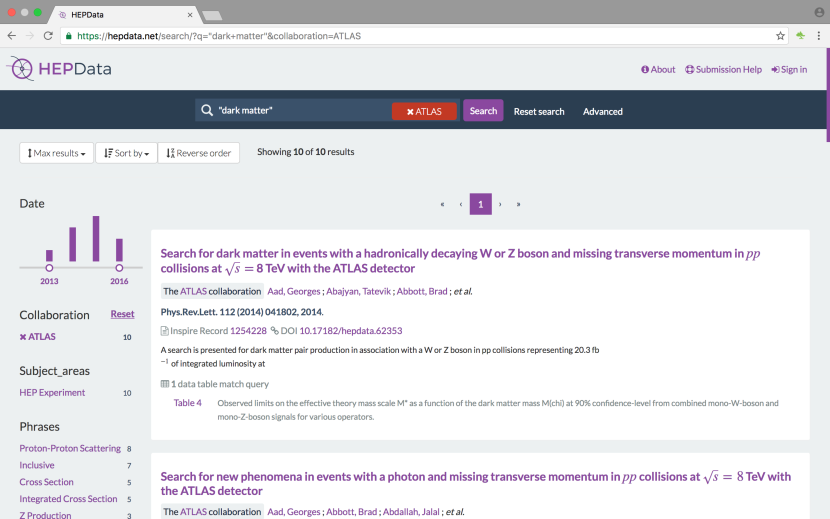Filter by Z Production phrase

click(46, 515)
